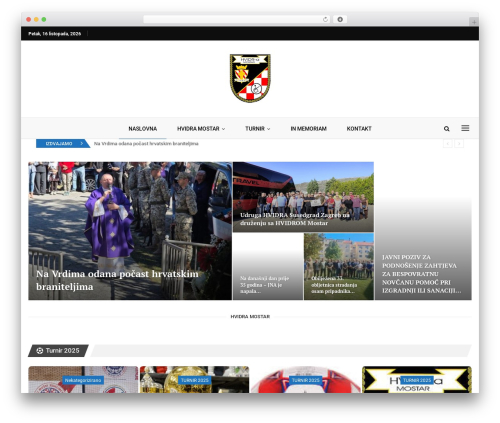Click the HVIDRA MOSTAR section divider title
Viewport: 500px width, 423px height.
tap(250, 317)
